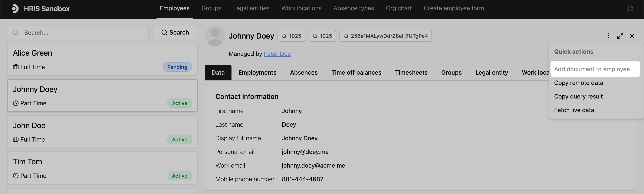
Task: Click the work email johnny.doey@acme.me
Action: [313, 165]
